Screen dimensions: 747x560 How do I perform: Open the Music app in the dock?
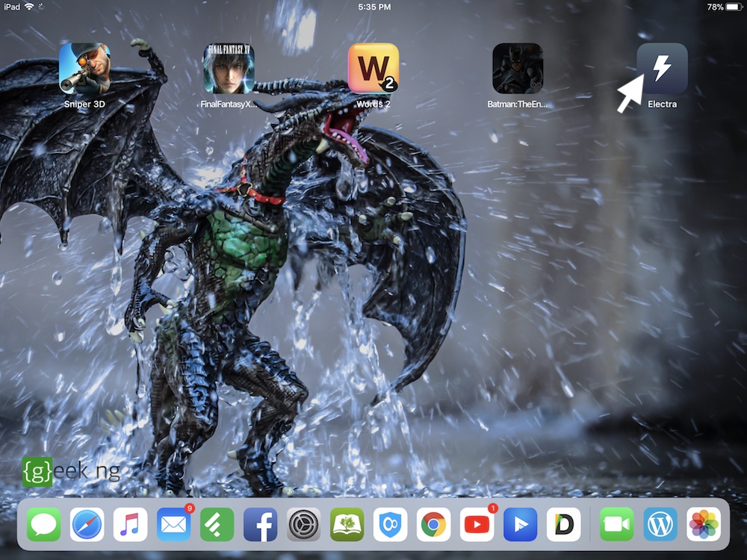click(131, 524)
